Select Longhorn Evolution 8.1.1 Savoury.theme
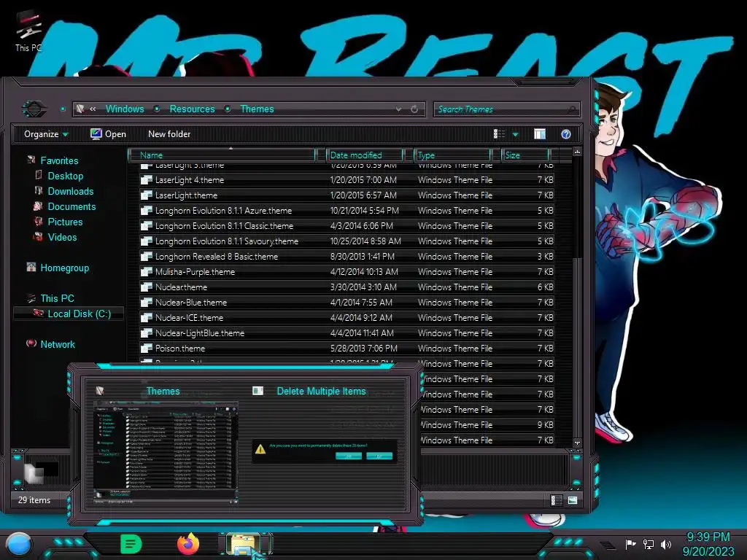 [227, 241]
